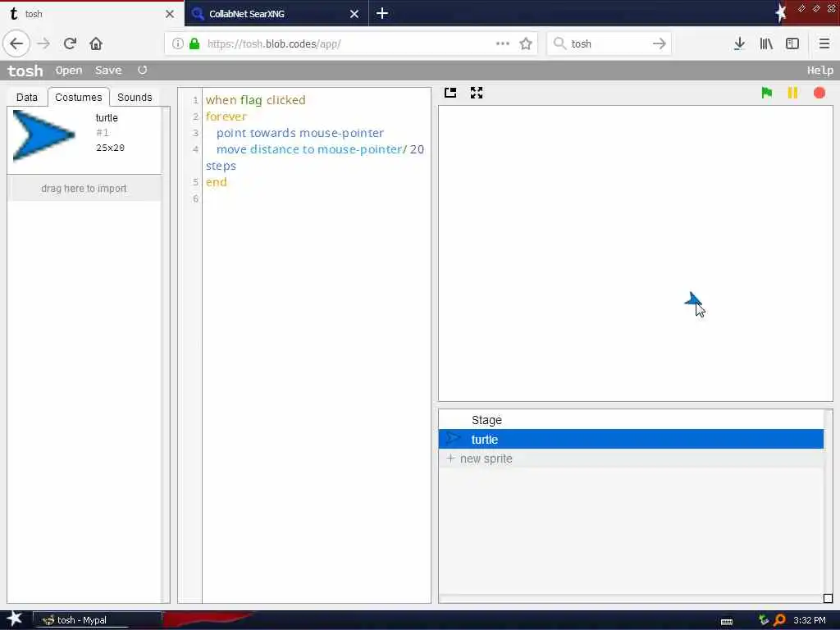Click the browser forward arrow
840x630 pixels.
pos(43,43)
